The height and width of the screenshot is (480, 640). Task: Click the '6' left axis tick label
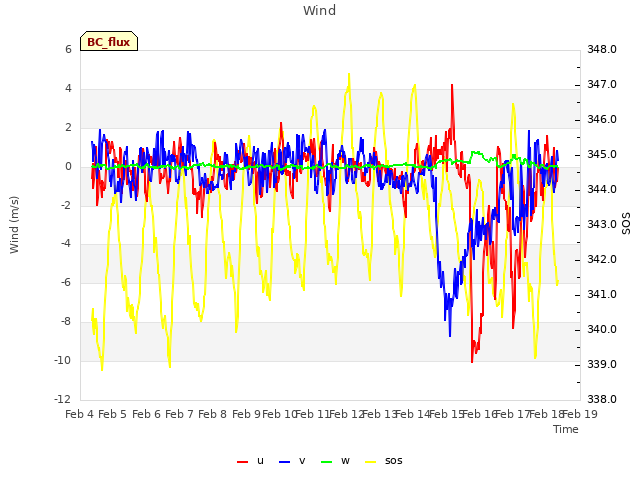coord(68,49)
